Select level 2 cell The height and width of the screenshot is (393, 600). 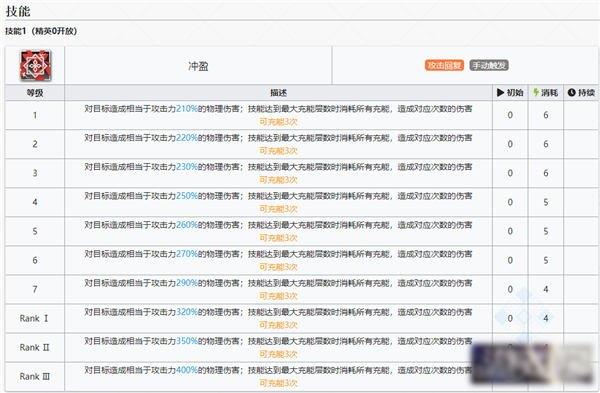(x=35, y=144)
